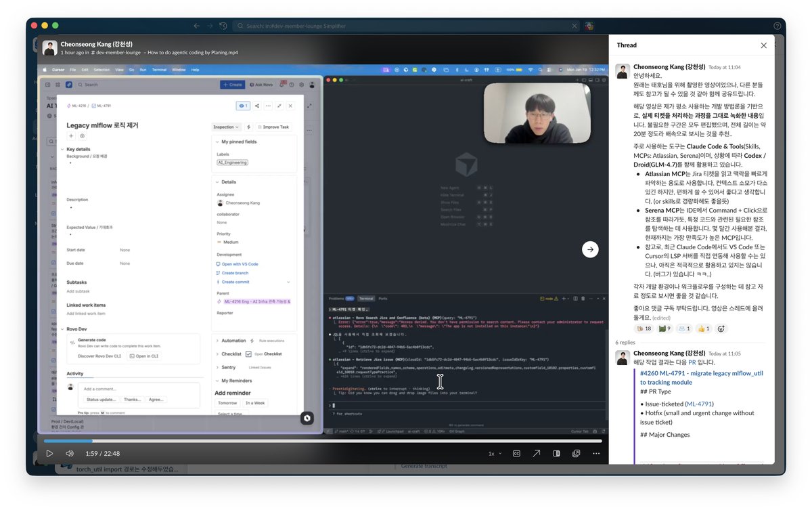
Task: Open the user avatar in the top bar
Action: pyautogui.click(x=589, y=26)
